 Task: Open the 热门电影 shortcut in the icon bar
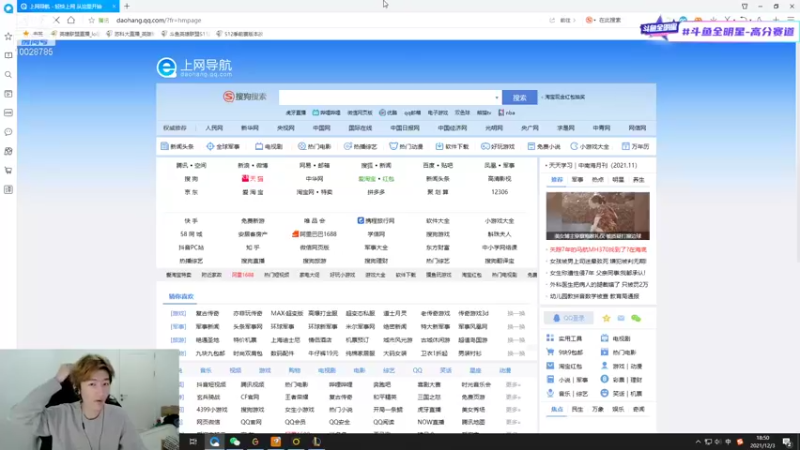coord(314,146)
